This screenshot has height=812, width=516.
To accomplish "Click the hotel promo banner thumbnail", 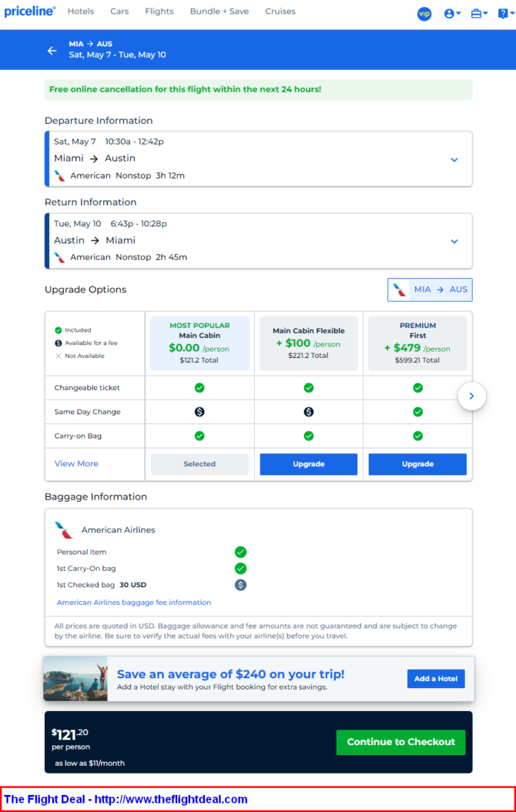I will pos(75,679).
